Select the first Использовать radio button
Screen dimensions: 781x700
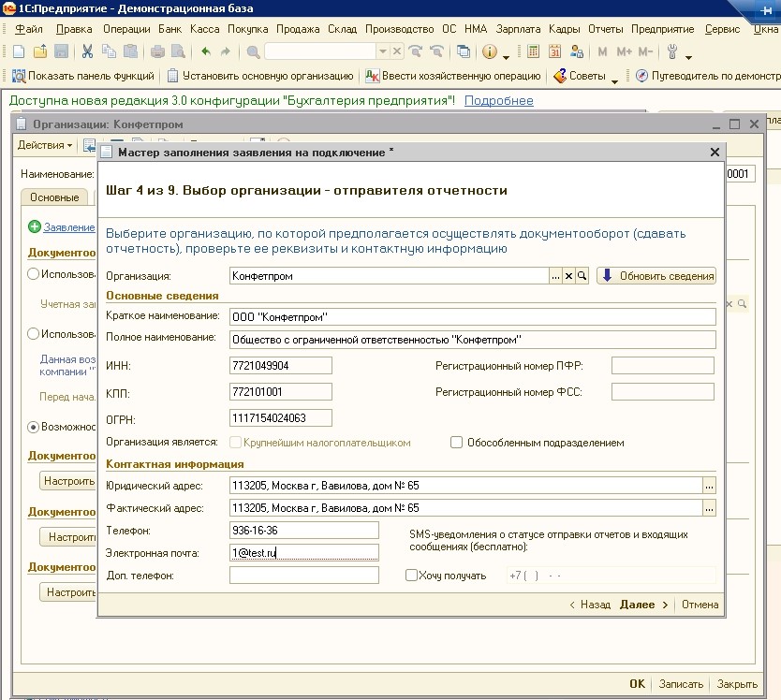click(x=34, y=274)
